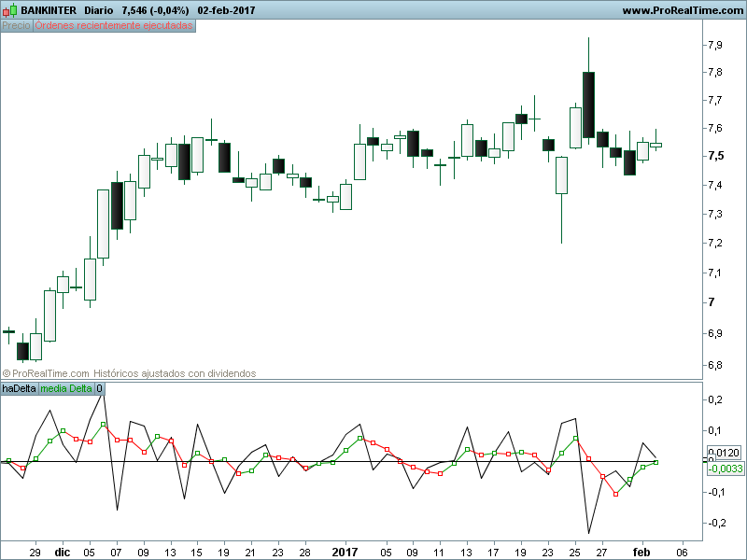The width and height of the screenshot is (747, 560).
Task: Click the last white candle on price chart
Action: click(x=656, y=145)
